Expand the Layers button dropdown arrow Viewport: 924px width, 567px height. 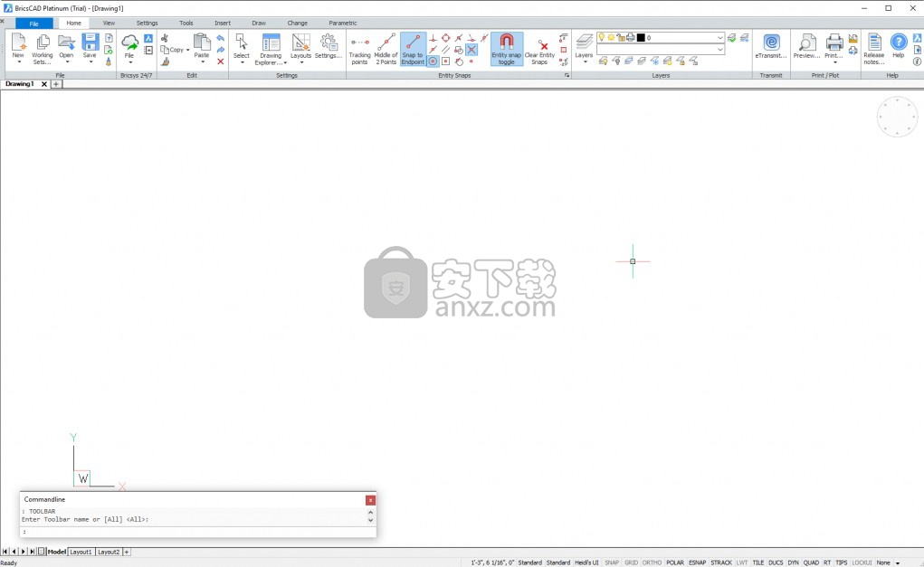click(585, 61)
